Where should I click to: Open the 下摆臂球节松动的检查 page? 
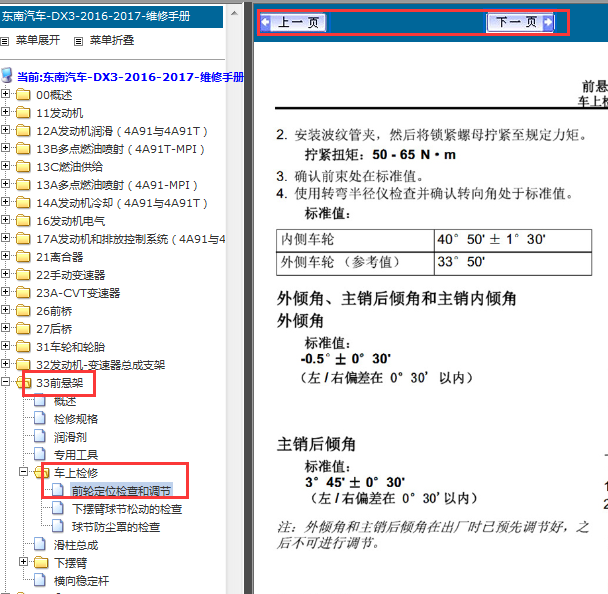click(127, 509)
